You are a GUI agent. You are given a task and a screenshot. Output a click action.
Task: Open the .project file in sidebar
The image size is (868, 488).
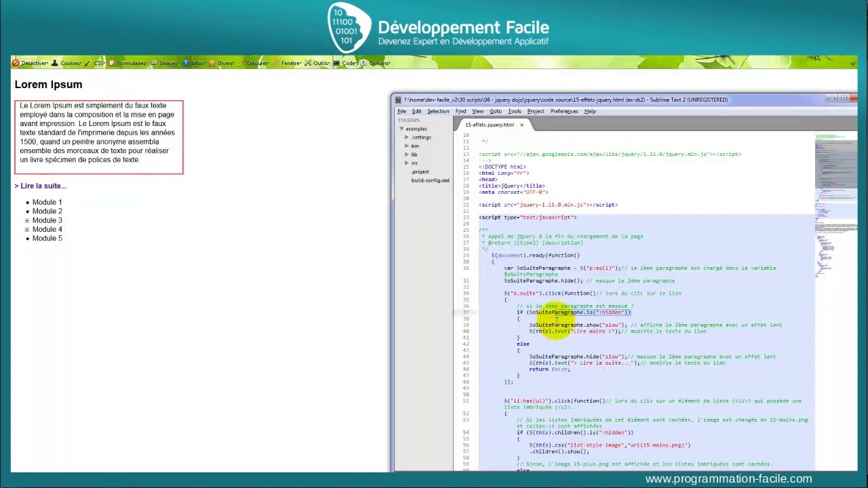click(x=420, y=172)
